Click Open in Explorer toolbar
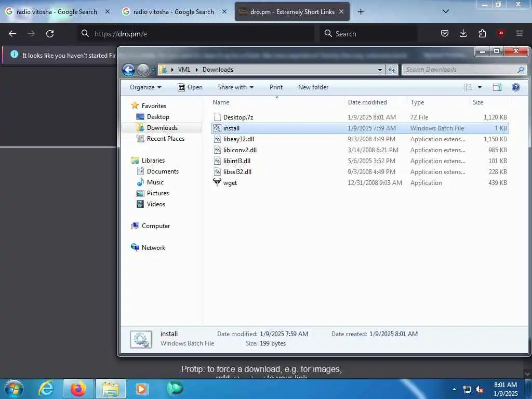Screen dimensions: 532x399 190,87
